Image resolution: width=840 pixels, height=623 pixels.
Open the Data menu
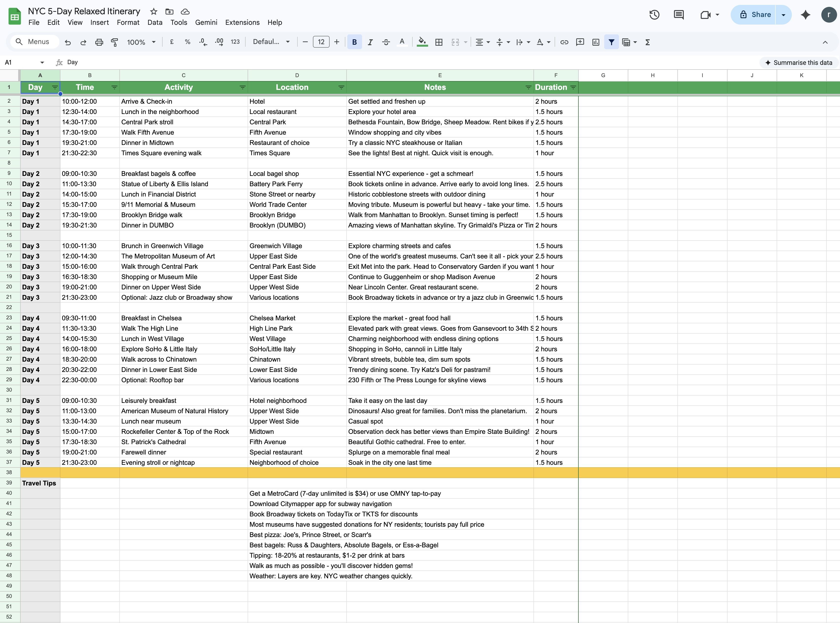click(x=154, y=23)
